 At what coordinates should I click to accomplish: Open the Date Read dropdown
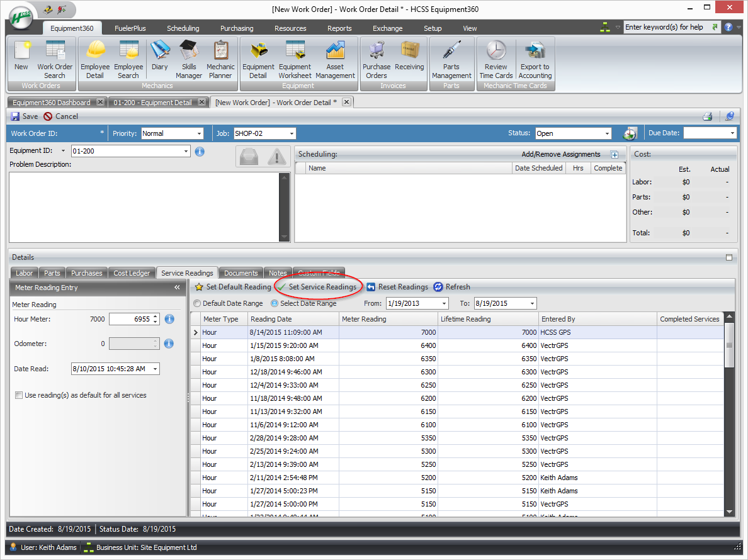[x=155, y=369]
